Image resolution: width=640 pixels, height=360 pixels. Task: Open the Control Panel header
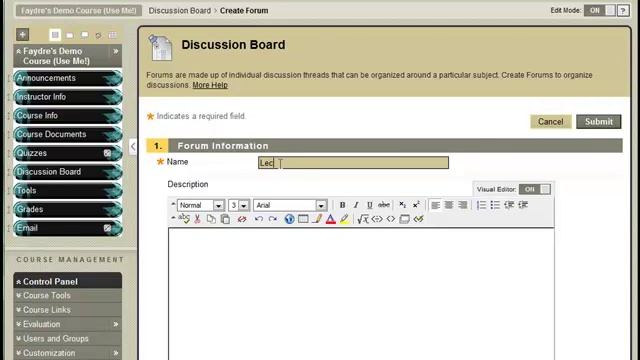click(x=68, y=281)
